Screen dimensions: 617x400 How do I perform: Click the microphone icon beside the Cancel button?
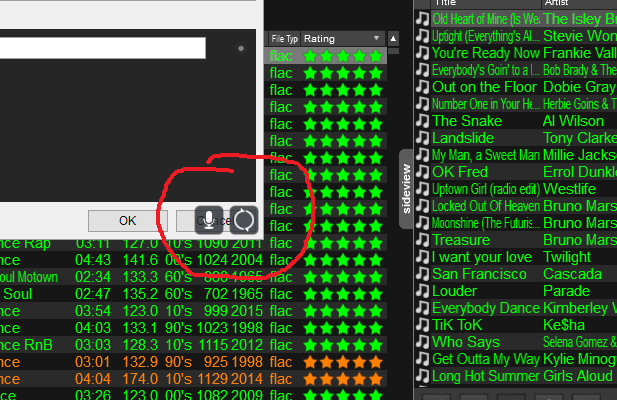click(x=209, y=220)
